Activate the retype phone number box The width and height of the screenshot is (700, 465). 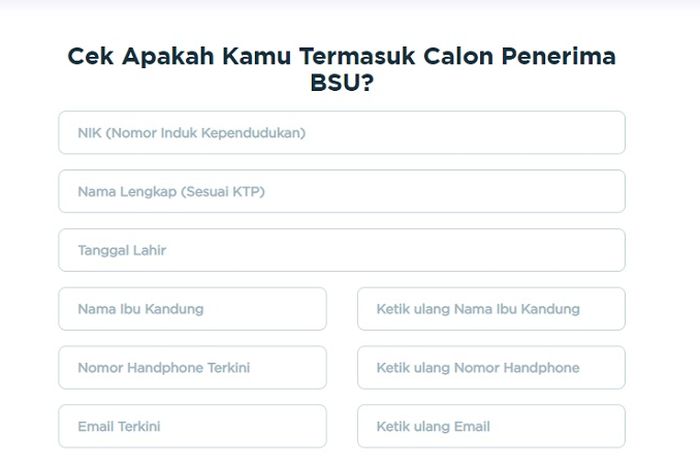(491, 368)
